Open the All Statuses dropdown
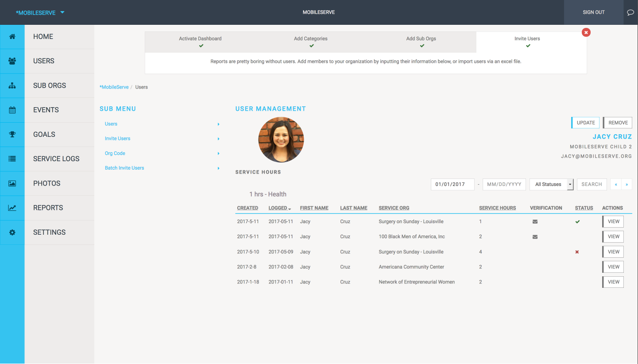638x364 pixels. (551, 184)
